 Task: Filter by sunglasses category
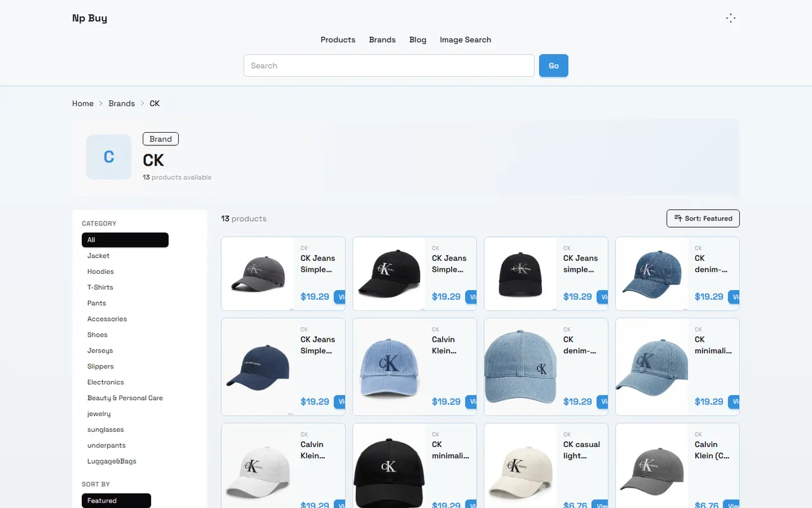click(105, 430)
